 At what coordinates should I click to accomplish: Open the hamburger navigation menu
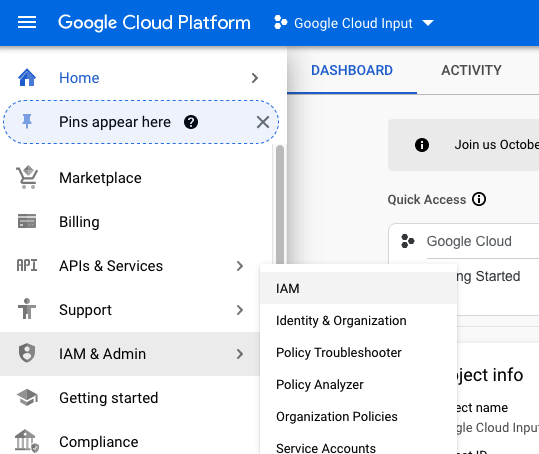click(27, 23)
